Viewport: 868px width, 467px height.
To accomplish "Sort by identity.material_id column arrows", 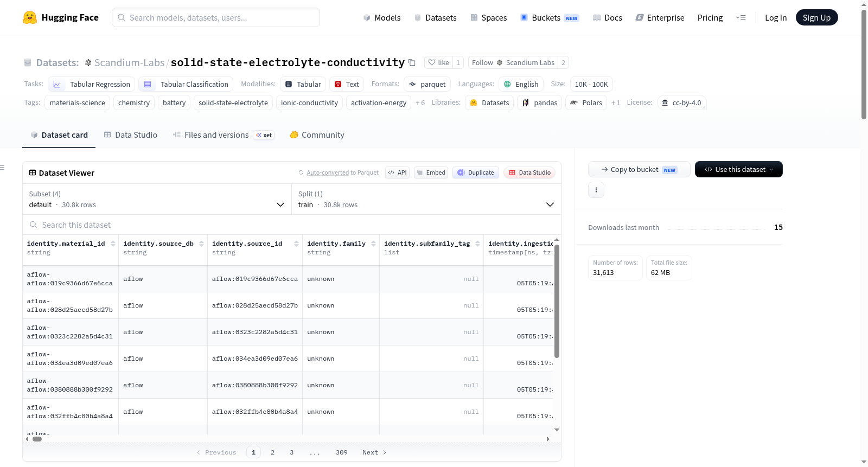I will coord(113,244).
